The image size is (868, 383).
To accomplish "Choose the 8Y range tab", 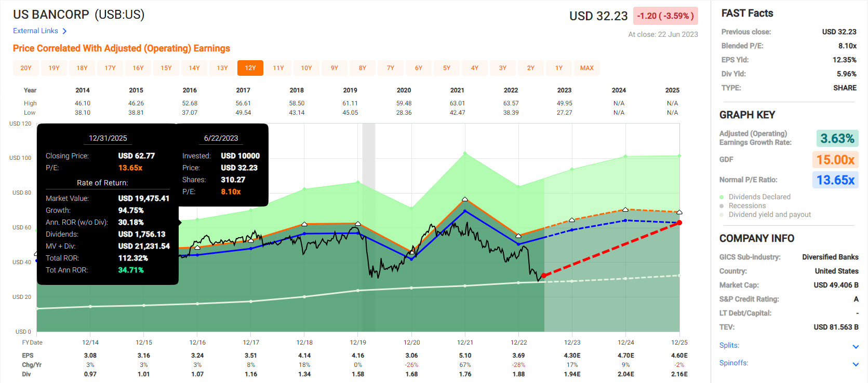I will coord(363,68).
